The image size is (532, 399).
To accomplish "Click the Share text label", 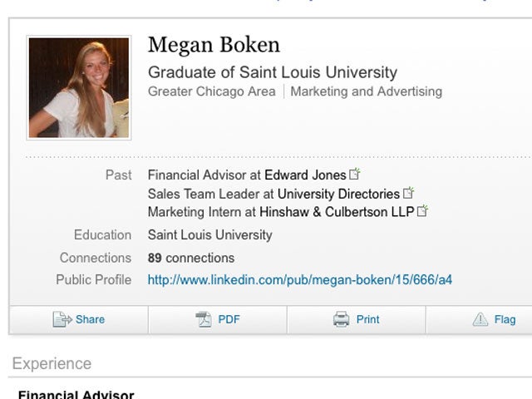I will click(90, 319).
